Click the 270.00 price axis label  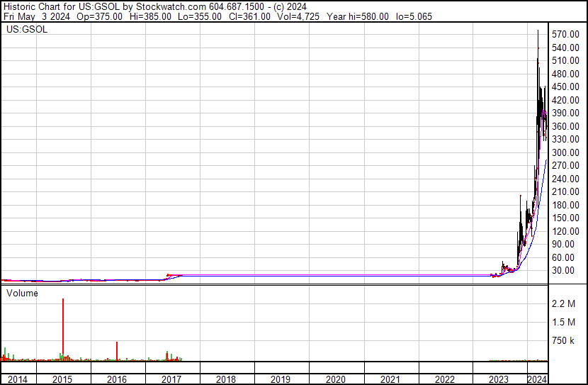tap(565, 165)
